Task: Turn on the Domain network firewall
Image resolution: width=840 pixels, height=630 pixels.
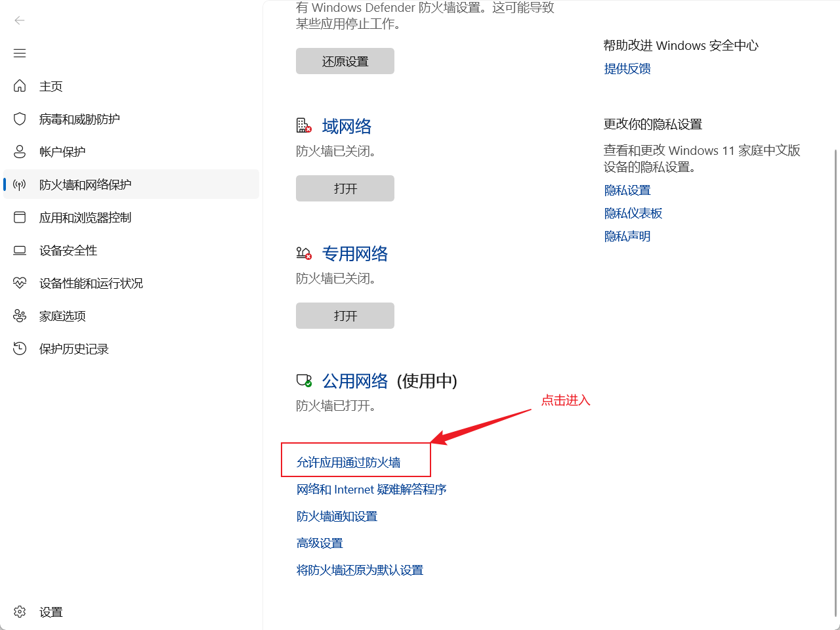Action: tap(345, 188)
